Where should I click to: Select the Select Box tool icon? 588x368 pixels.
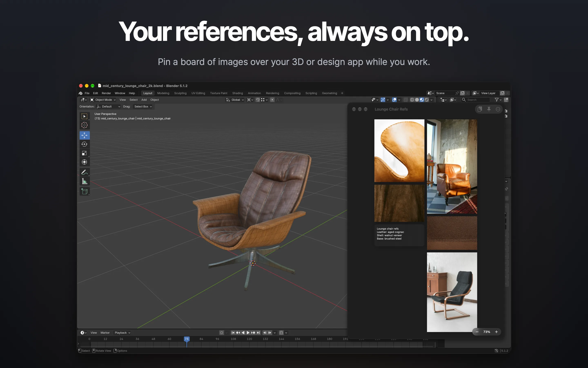pyautogui.click(x=84, y=116)
